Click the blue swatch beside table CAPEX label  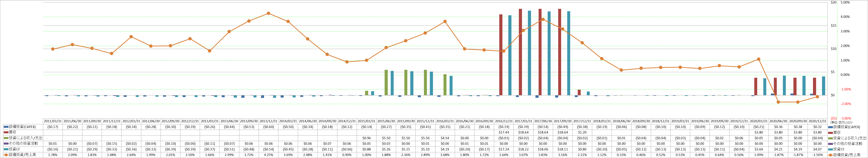[6, 127]
